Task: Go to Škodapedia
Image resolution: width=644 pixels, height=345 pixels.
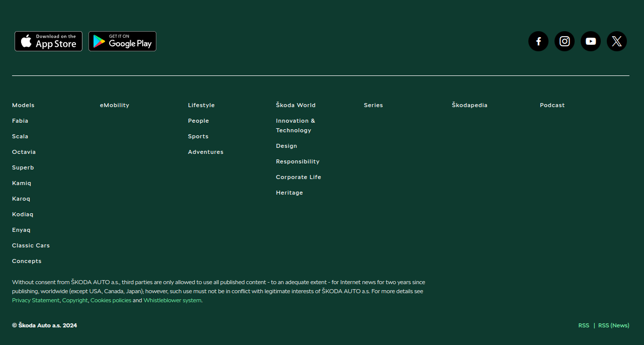Action: (470, 105)
